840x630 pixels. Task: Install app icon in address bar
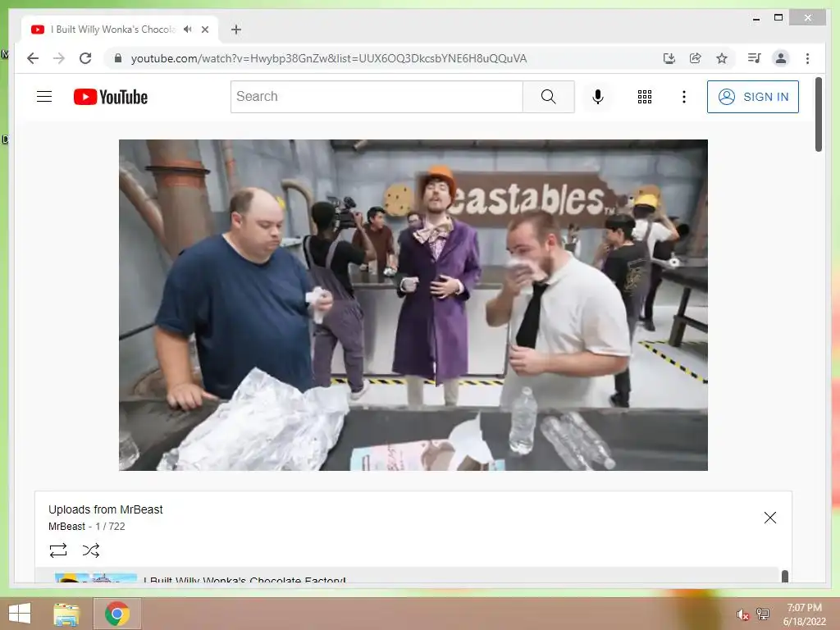point(669,58)
